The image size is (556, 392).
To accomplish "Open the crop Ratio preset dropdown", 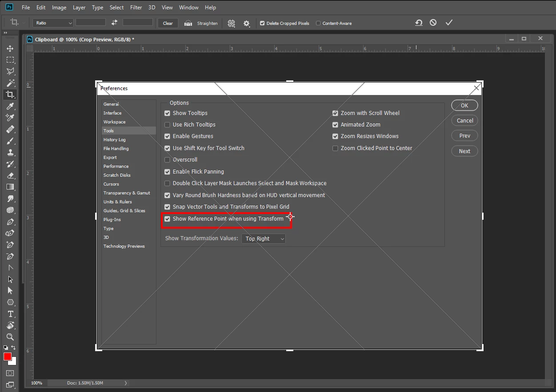I will click(53, 23).
